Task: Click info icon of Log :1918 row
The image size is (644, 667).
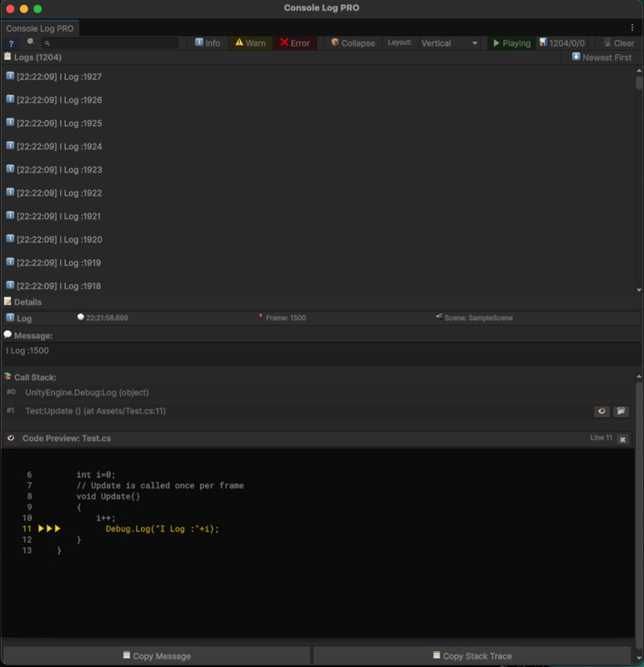Action: tap(10, 285)
